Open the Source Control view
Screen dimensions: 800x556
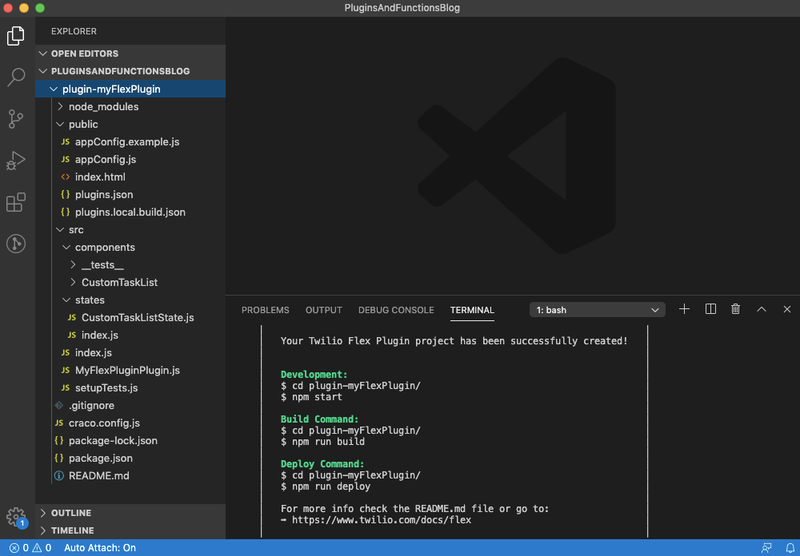(x=16, y=119)
